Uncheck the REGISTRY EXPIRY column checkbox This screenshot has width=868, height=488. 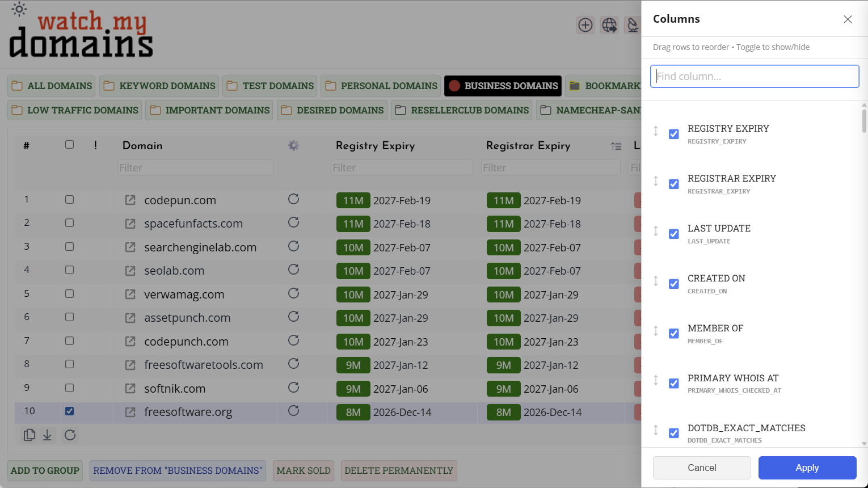click(x=673, y=134)
